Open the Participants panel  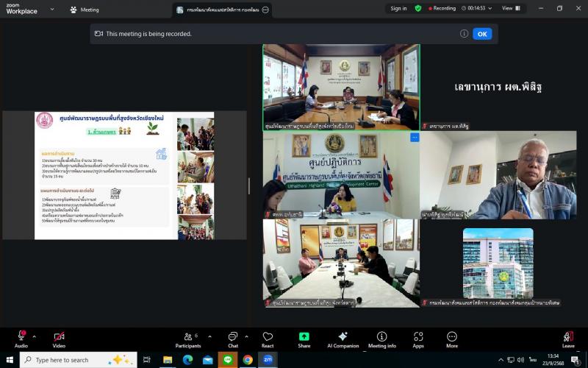(x=188, y=339)
